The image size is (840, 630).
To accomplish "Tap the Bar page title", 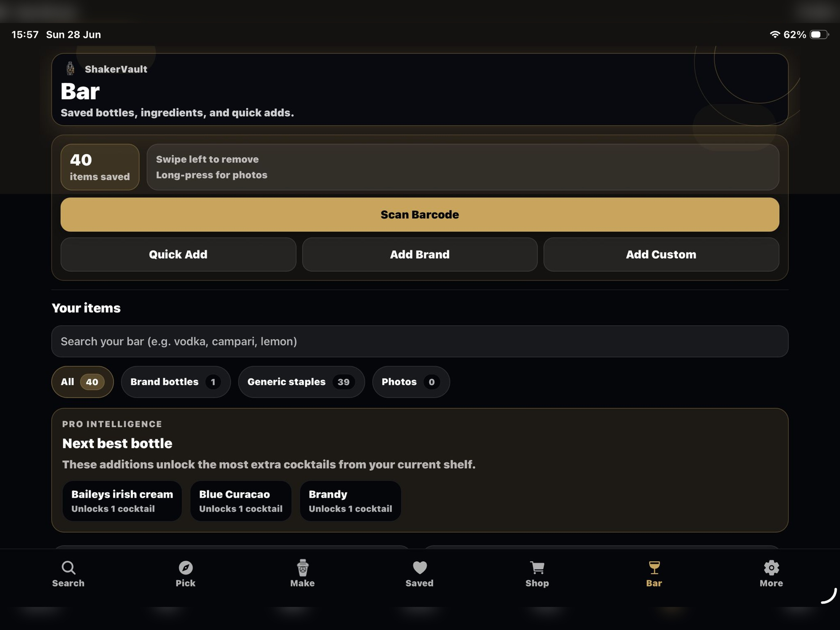I will coord(80,92).
